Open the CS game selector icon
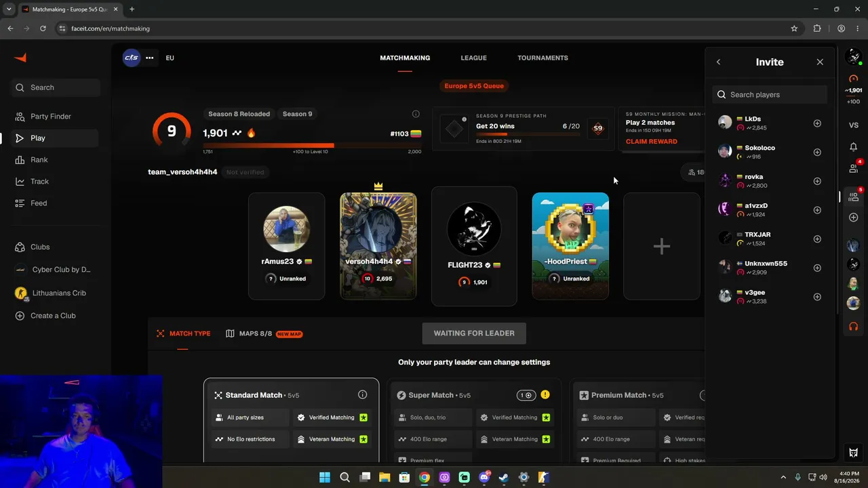The height and width of the screenshot is (488, 868). [132, 58]
